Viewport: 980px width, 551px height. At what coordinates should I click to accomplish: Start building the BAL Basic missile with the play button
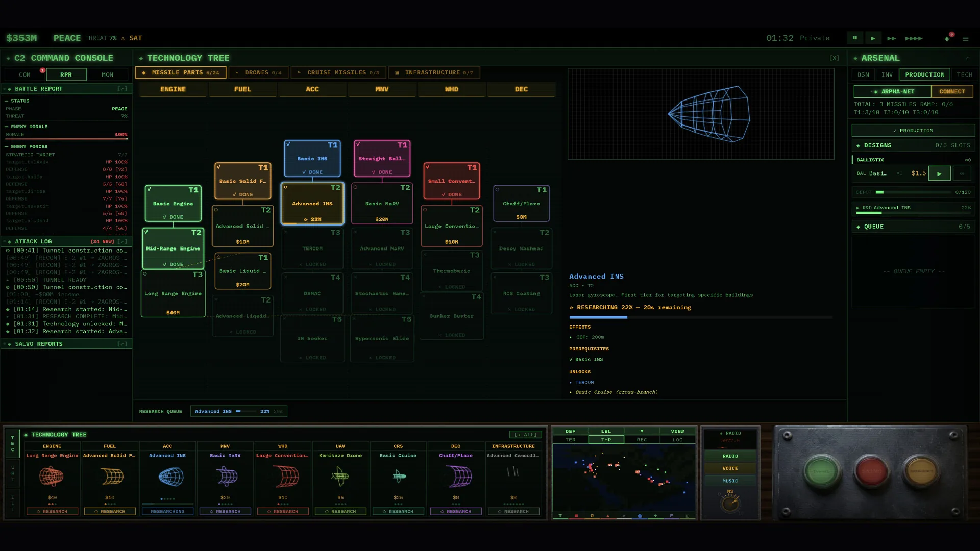pos(939,173)
